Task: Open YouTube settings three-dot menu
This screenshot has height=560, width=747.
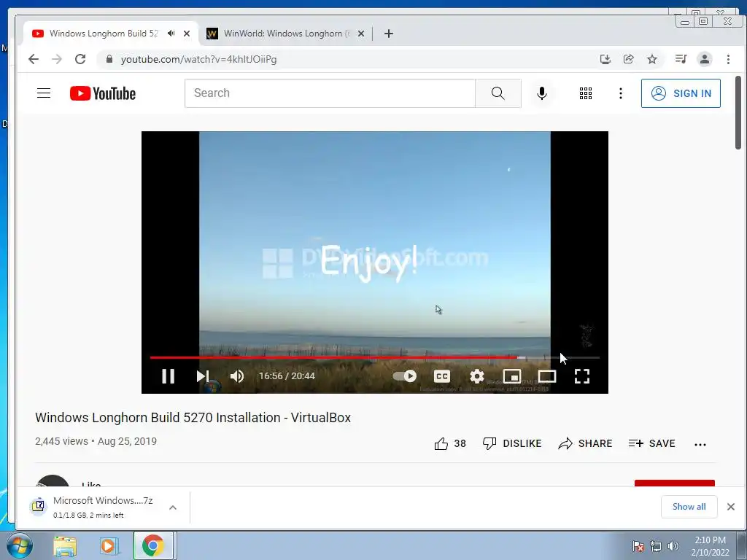Action: [x=620, y=93]
